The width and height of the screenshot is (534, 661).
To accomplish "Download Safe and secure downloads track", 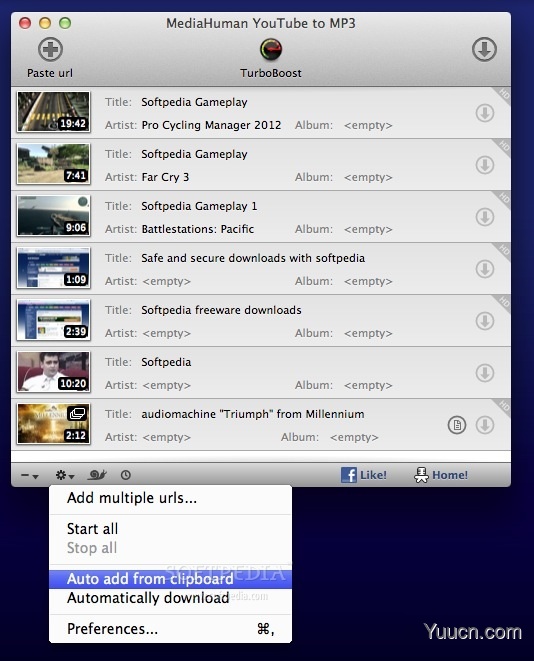I will [x=485, y=269].
